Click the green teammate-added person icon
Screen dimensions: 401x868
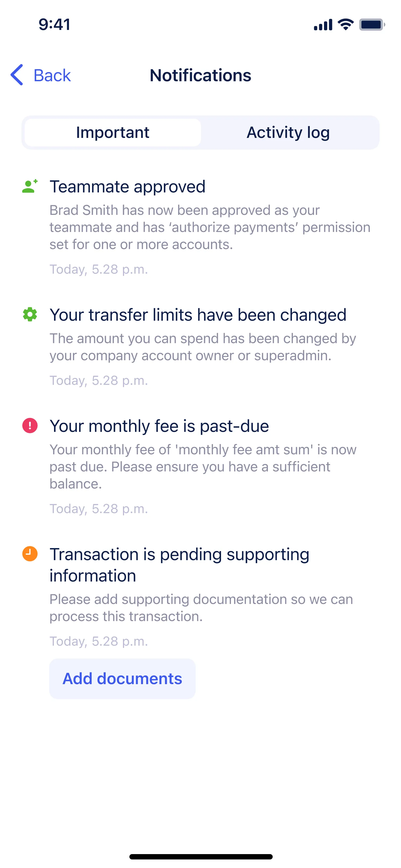[x=30, y=186]
